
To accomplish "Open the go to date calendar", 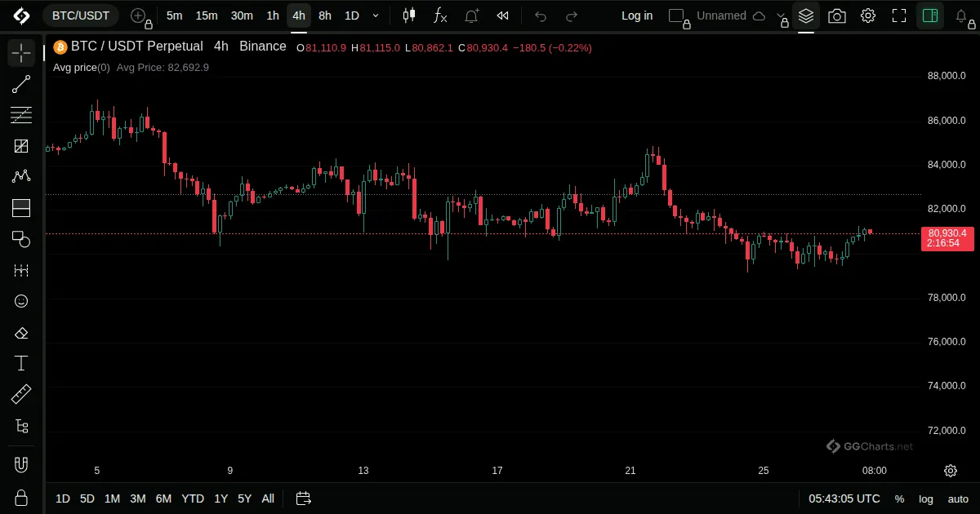I will [x=304, y=498].
